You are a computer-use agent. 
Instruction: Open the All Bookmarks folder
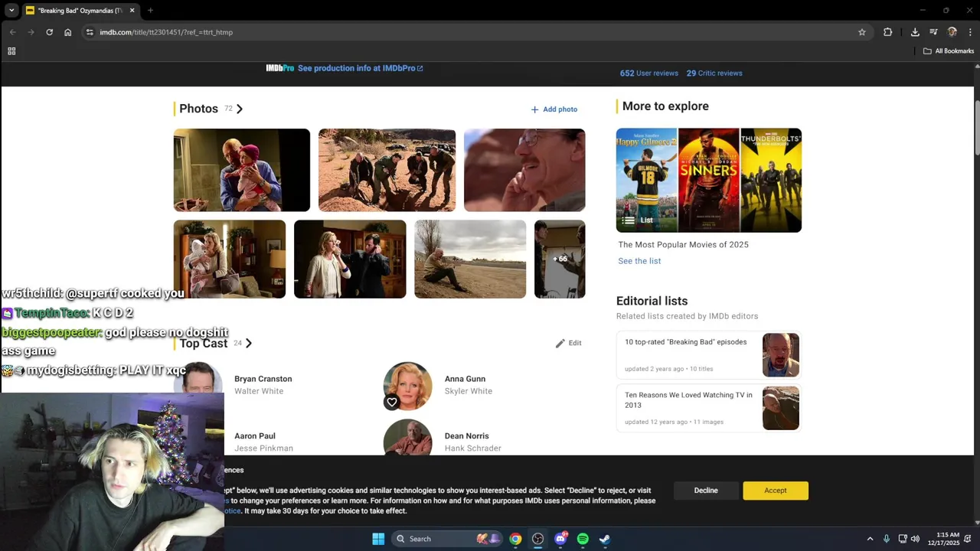pos(948,51)
